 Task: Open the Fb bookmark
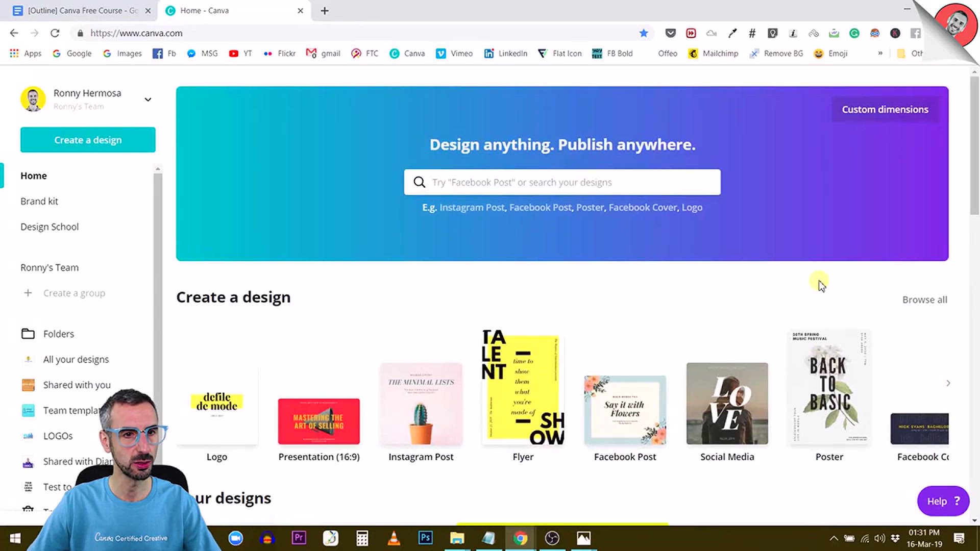[164, 53]
